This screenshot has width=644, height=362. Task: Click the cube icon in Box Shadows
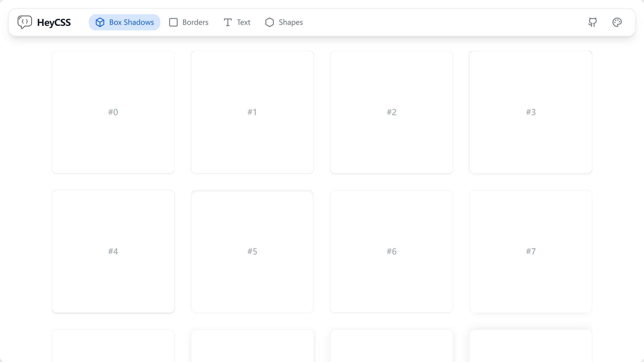(x=100, y=22)
